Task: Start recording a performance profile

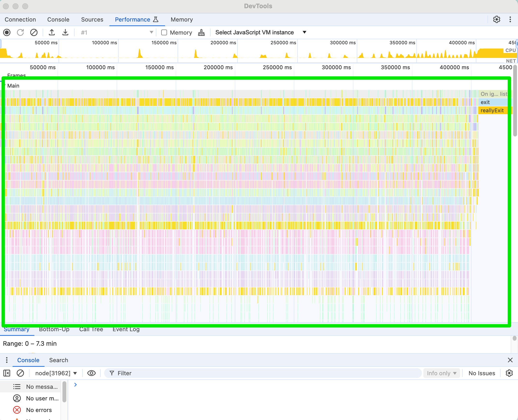Action: coord(7,32)
